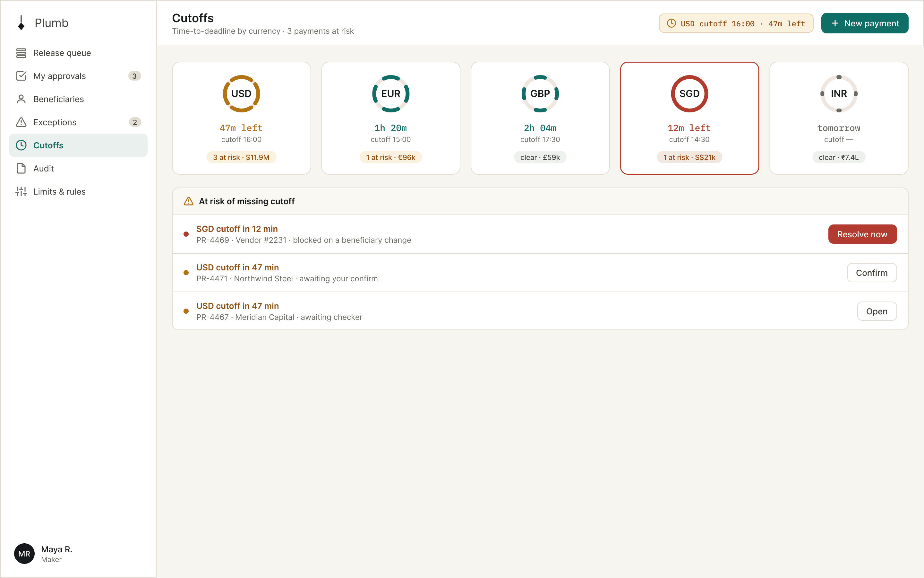Click the GBP countdown ring

(x=540, y=94)
